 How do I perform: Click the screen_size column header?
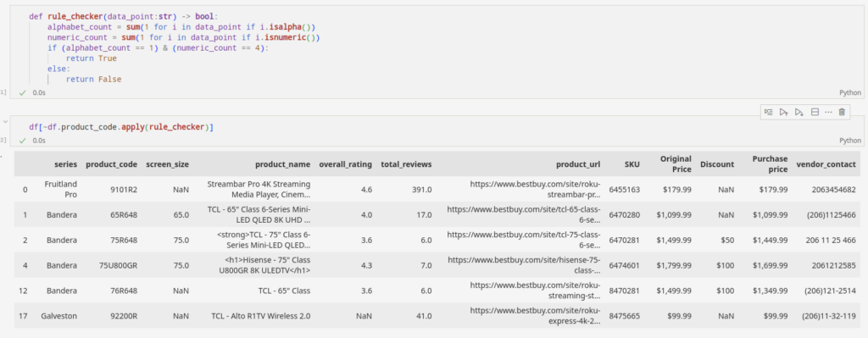(x=167, y=164)
